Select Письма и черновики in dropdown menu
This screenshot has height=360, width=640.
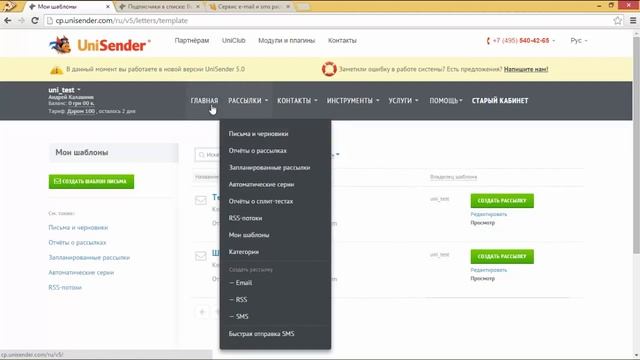(258, 133)
